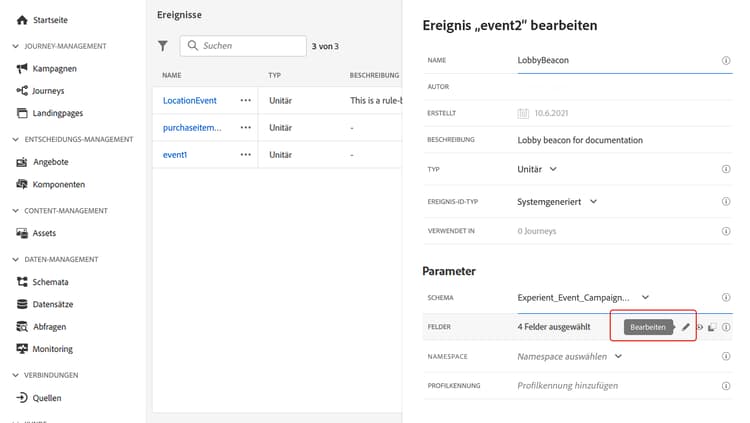Click the Kampagnen megaphone icon
The width and height of the screenshot is (750, 423).
(22, 68)
